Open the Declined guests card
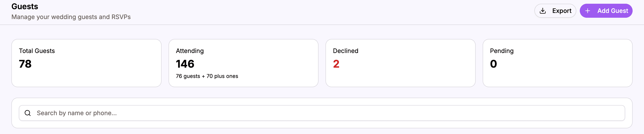The image size is (644, 134). point(400,63)
